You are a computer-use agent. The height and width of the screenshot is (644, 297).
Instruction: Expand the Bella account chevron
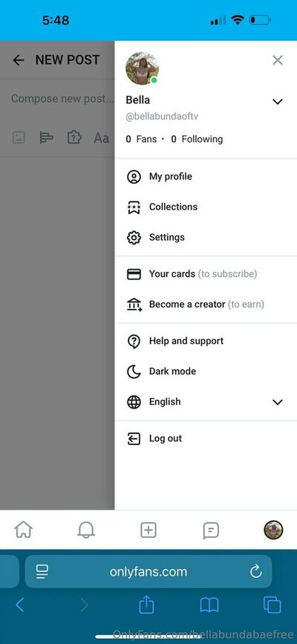point(278,102)
